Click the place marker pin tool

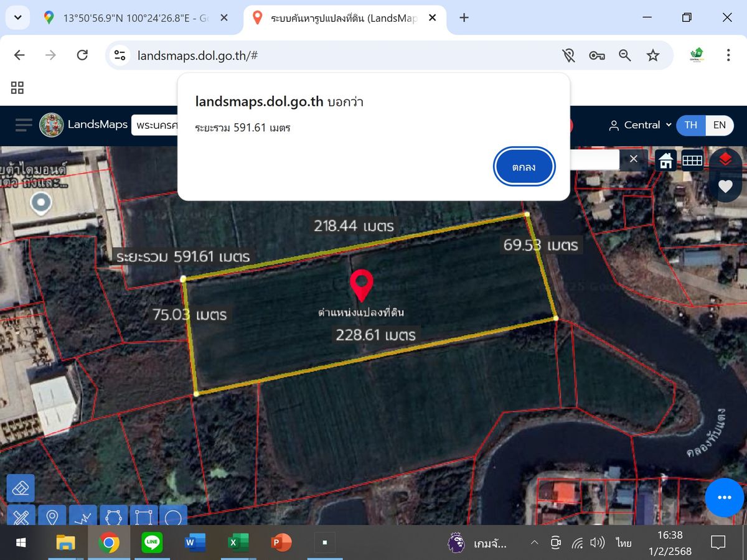coord(52,516)
